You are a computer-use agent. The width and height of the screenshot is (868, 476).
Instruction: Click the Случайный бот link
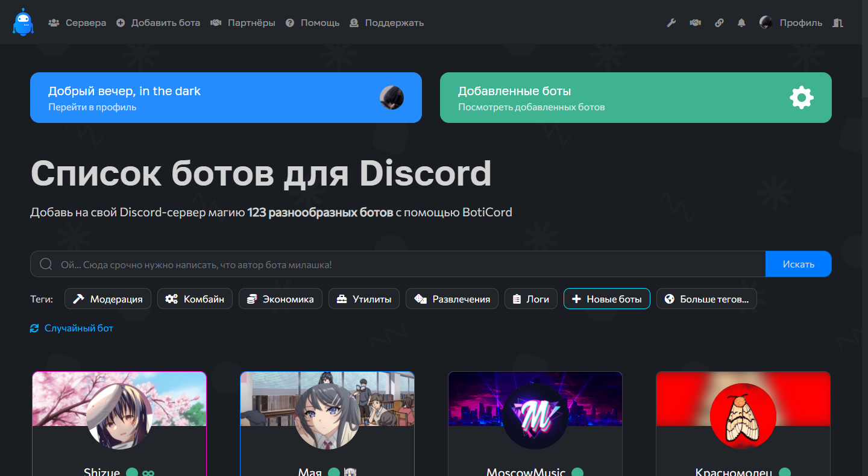(x=79, y=328)
